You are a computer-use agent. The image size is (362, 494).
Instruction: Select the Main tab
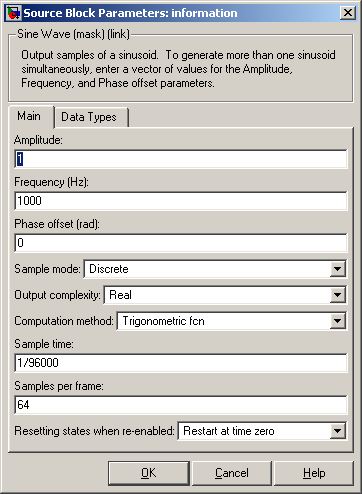click(29, 116)
